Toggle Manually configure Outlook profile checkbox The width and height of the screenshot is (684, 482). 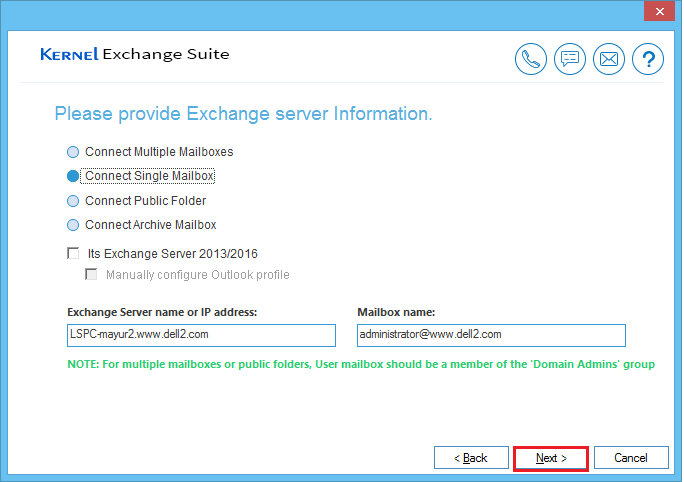pos(91,274)
